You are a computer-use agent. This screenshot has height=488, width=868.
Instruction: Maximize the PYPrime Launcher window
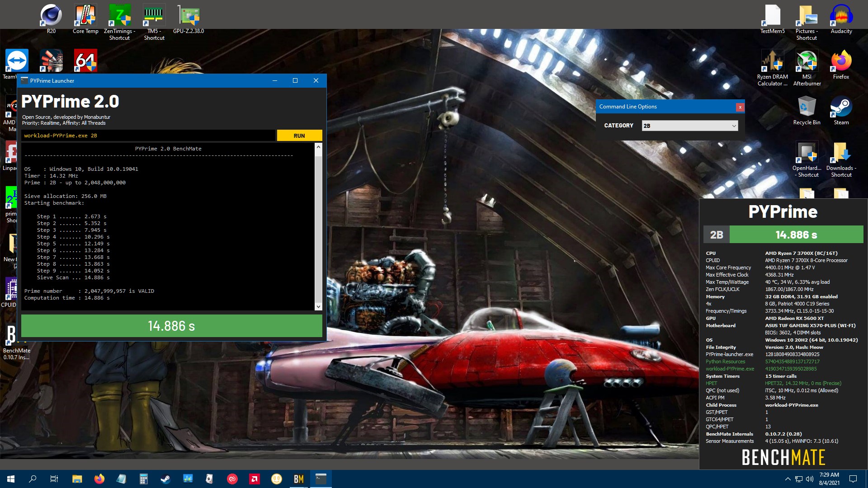(295, 81)
